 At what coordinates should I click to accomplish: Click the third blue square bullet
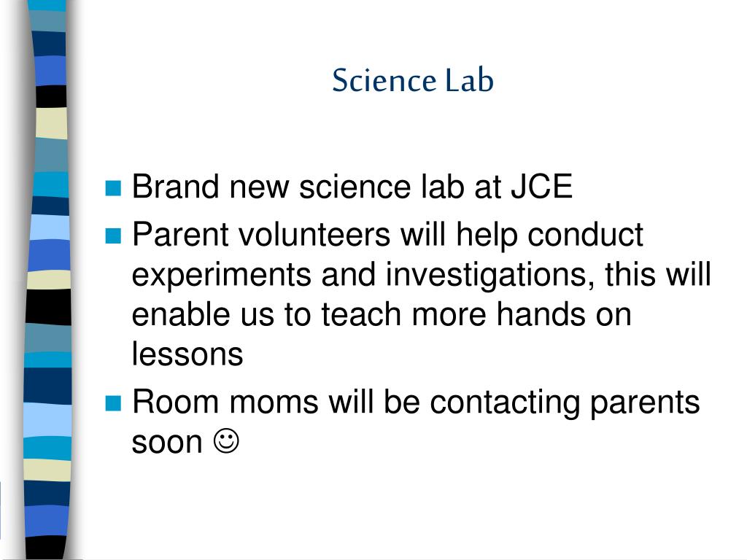pyautogui.click(x=113, y=403)
